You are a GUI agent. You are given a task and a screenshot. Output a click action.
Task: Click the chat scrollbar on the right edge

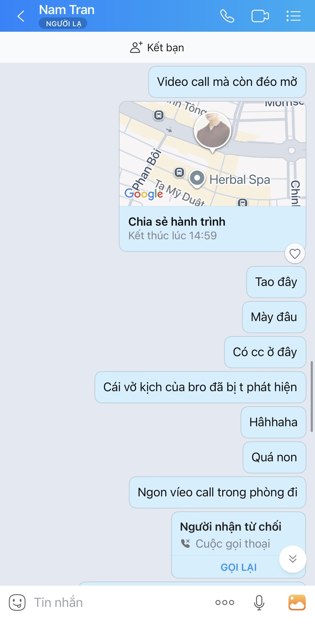pos(312,396)
